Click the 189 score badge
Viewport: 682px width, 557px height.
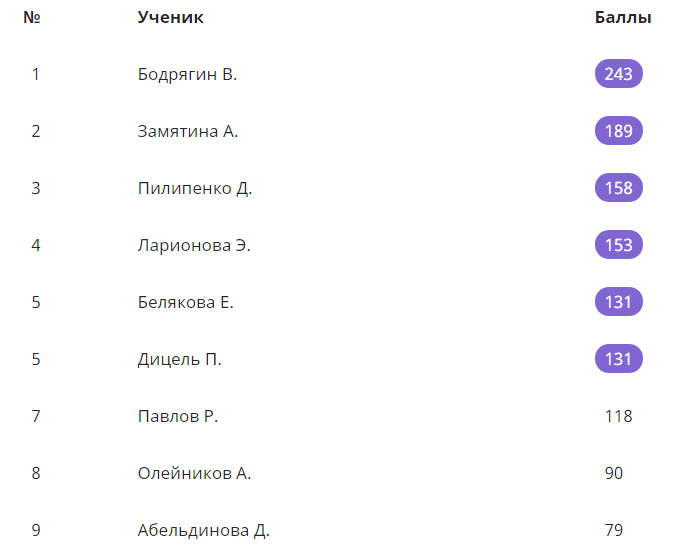(618, 131)
